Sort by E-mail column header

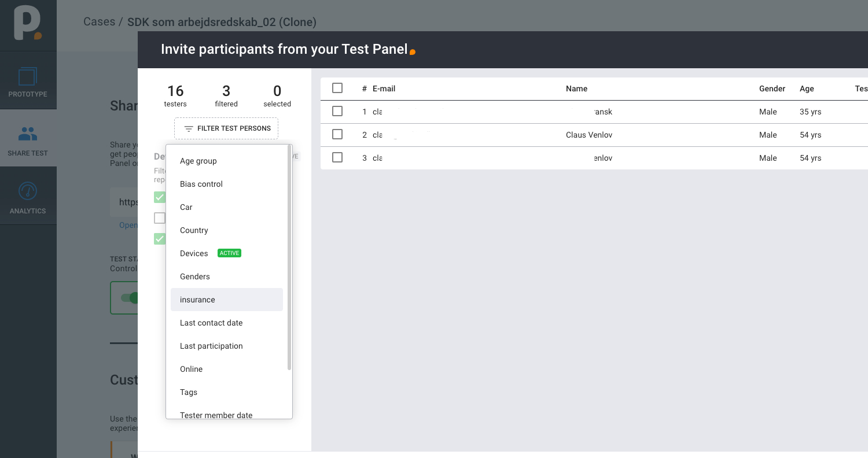(x=384, y=88)
